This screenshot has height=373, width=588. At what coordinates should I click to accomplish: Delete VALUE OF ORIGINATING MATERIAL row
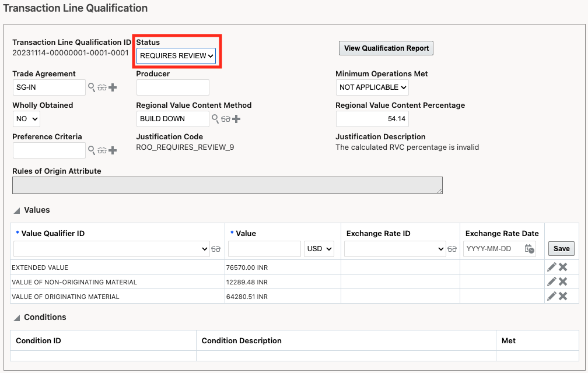tap(563, 296)
